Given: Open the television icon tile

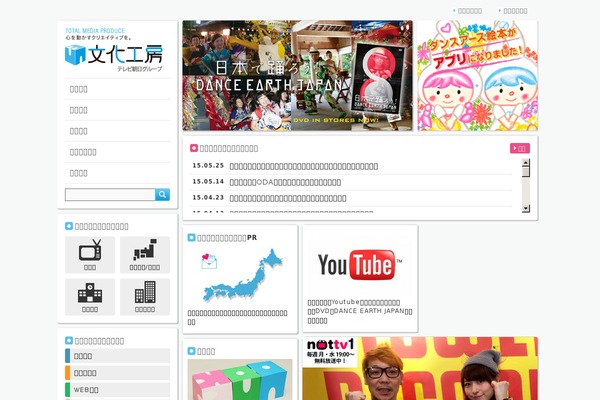Looking at the screenshot, I should 90,255.
